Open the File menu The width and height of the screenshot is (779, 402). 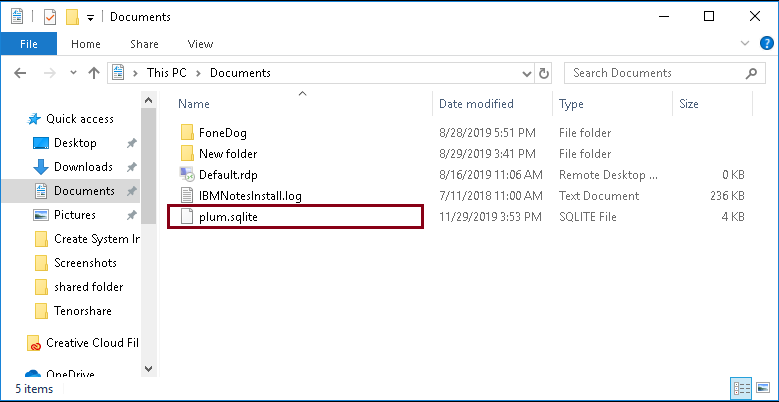tap(28, 44)
